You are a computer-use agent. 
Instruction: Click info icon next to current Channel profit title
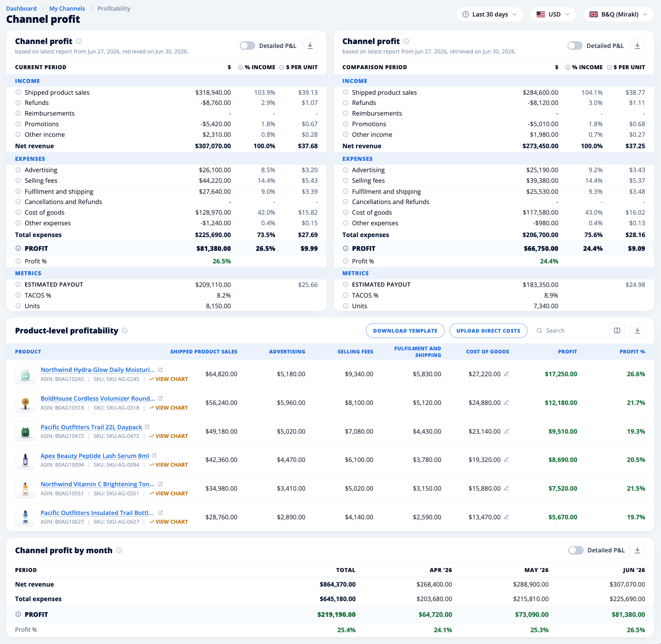click(x=79, y=41)
